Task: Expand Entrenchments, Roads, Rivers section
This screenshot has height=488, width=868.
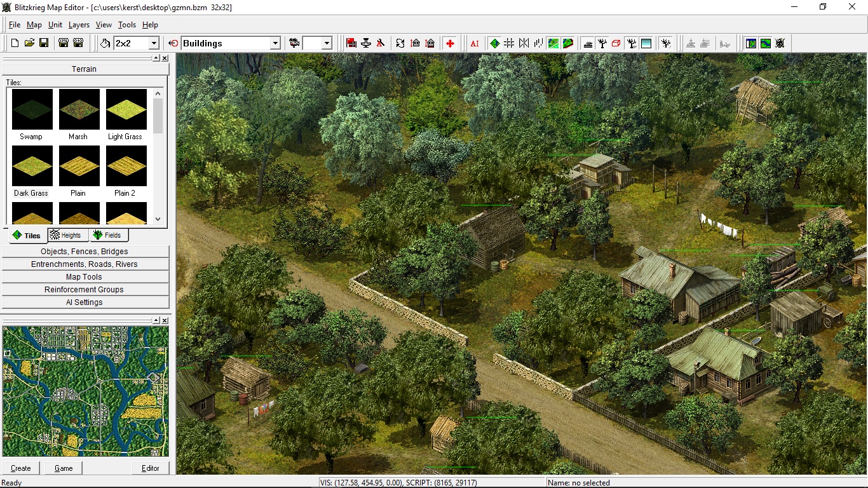Action: pyautogui.click(x=85, y=264)
